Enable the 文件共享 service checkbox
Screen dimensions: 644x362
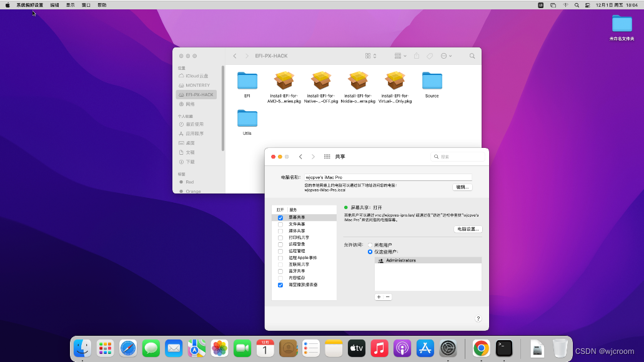tap(280, 225)
